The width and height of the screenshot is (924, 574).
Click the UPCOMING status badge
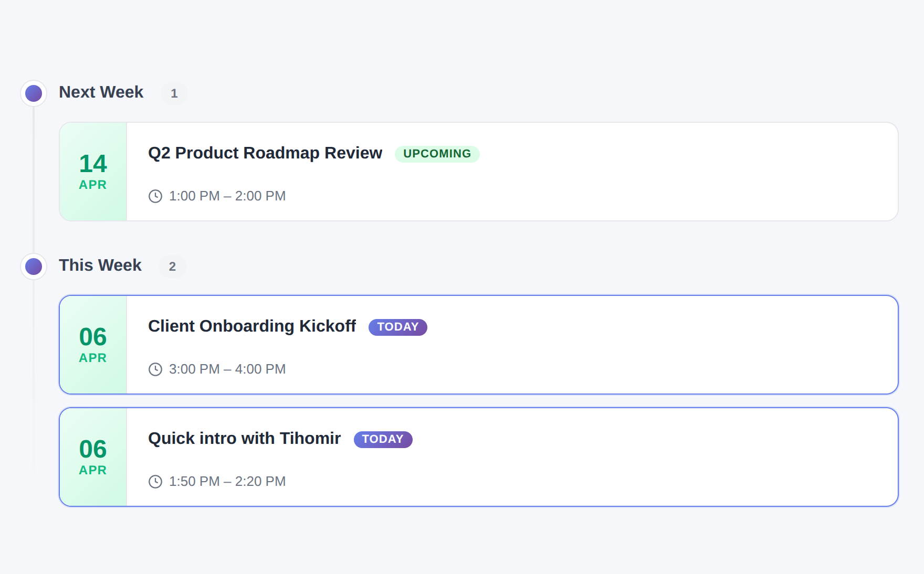437,154
